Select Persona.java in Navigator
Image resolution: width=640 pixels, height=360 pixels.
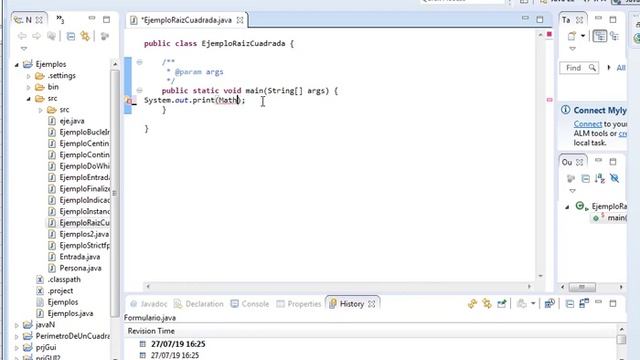(x=75, y=268)
